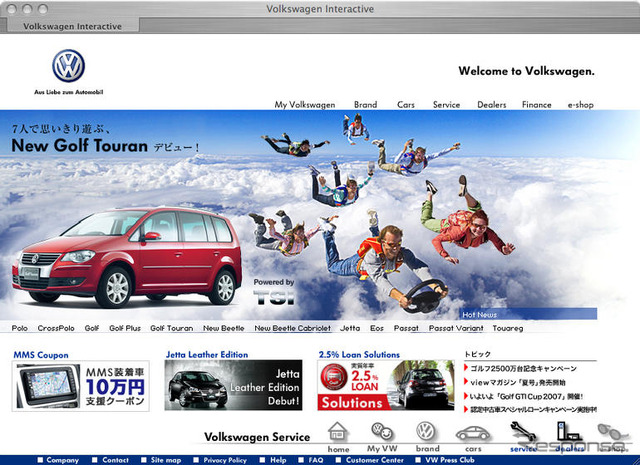
Task: Select the Passat Variant model link
Action: 456,328
